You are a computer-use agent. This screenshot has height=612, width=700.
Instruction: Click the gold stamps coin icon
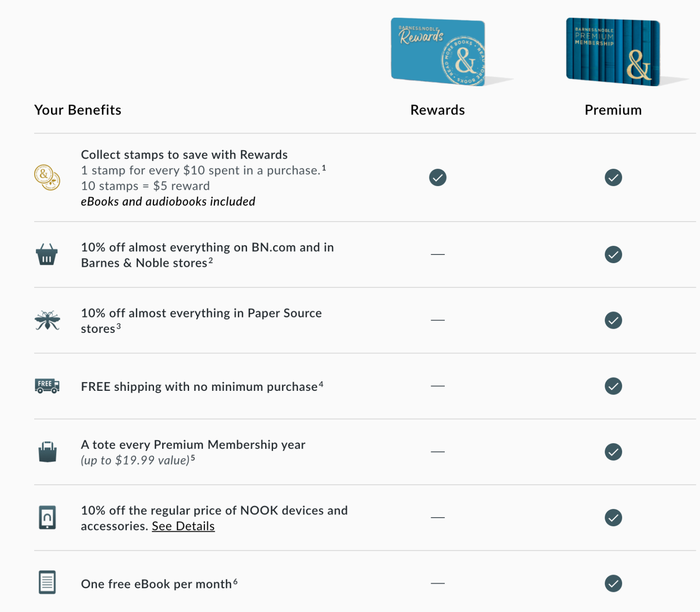click(x=47, y=177)
